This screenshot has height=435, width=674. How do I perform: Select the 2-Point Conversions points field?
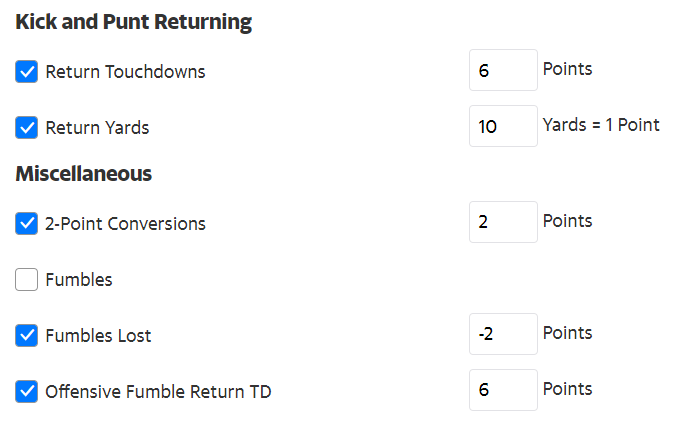(x=503, y=222)
